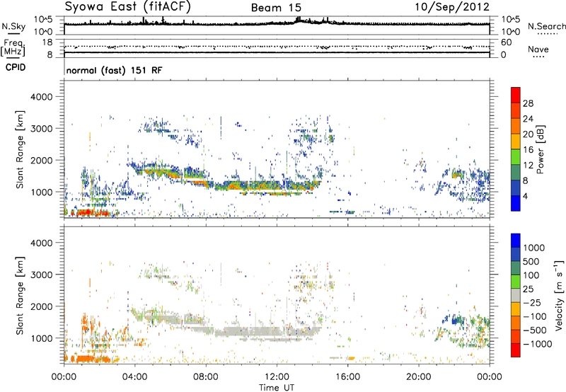Click the "Nave" legend label
The width and height of the screenshot is (566, 392).
coord(538,49)
